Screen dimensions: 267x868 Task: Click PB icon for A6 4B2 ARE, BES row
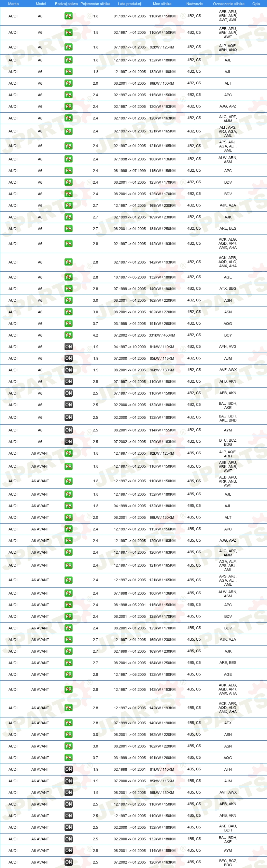tap(68, 229)
